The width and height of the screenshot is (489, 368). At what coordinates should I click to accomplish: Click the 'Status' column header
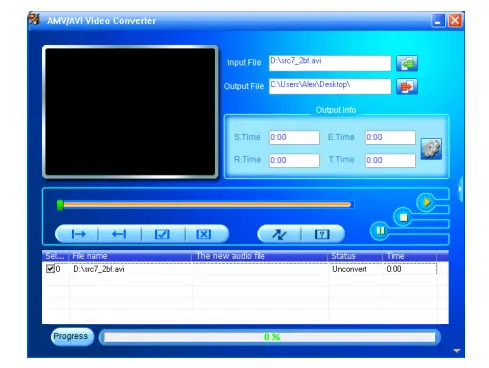pyautogui.click(x=355, y=256)
